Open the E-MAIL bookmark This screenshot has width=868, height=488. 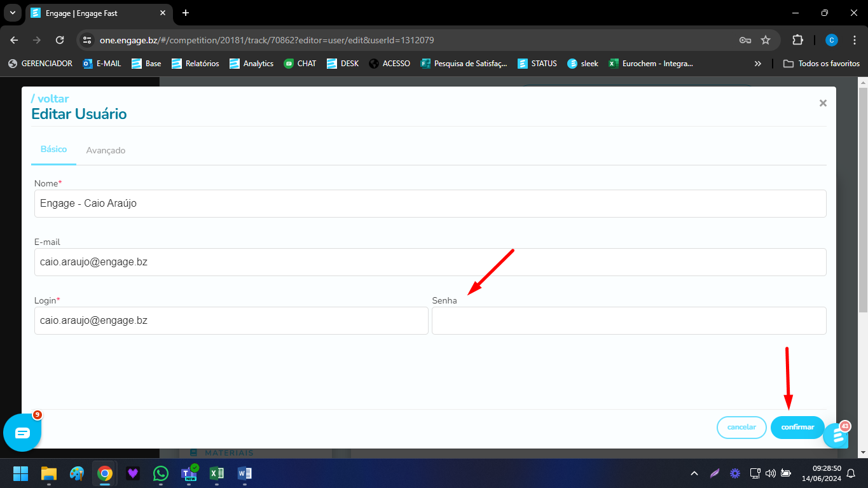point(102,64)
